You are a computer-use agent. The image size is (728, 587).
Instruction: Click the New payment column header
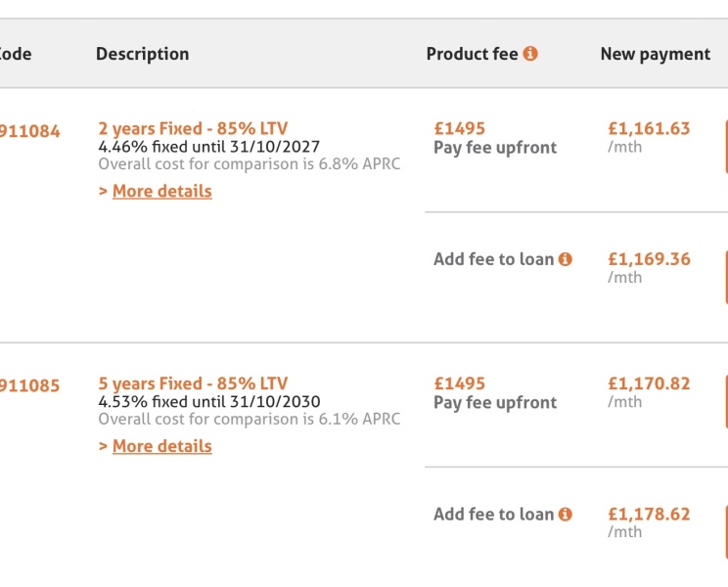click(x=655, y=54)
